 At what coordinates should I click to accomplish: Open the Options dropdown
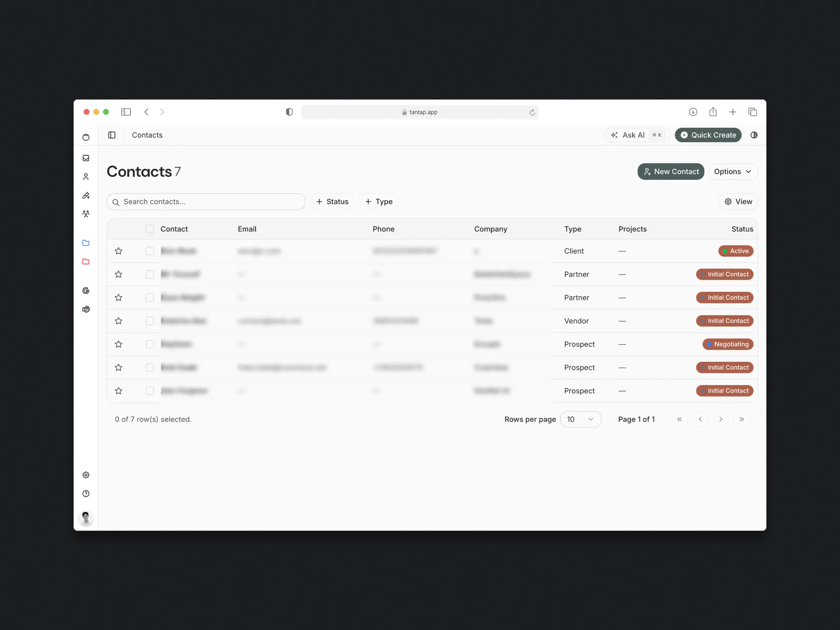[x=732, y=171]
